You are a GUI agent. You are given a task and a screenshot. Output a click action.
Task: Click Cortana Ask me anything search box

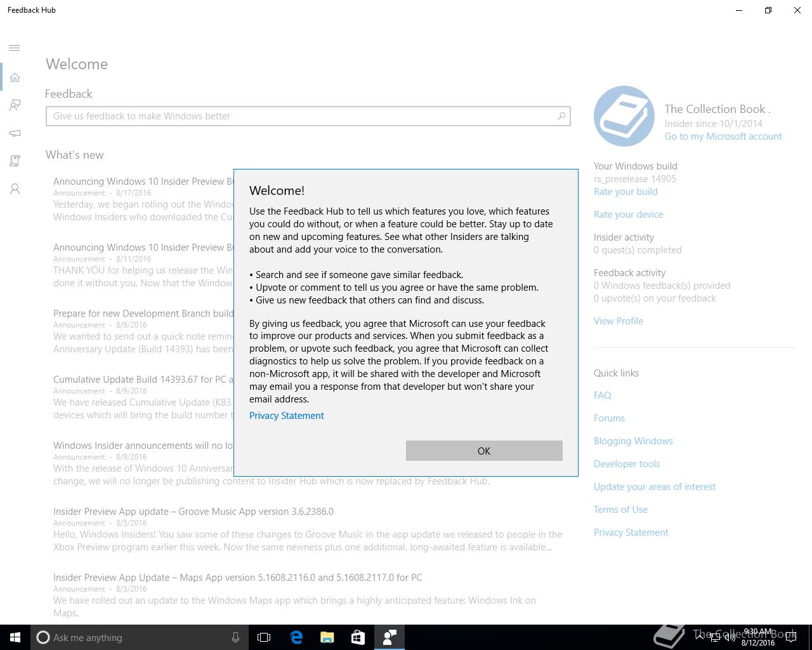(138, 637)
